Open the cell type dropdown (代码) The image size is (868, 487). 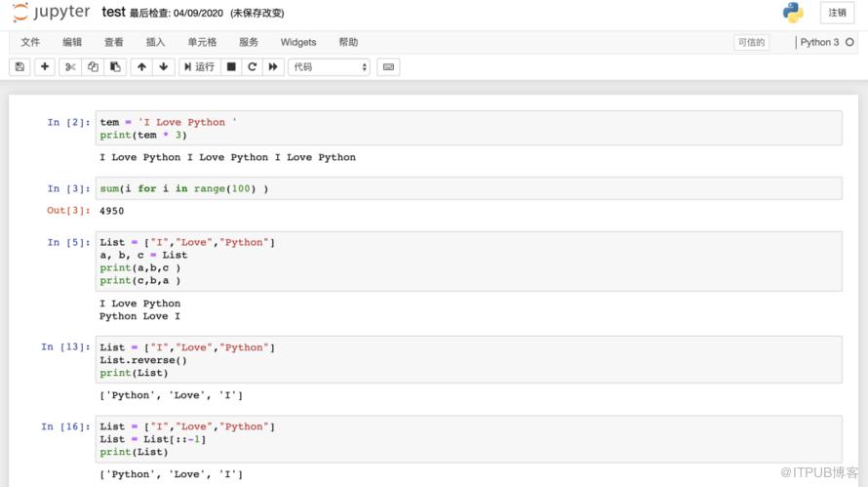point(329,67)
